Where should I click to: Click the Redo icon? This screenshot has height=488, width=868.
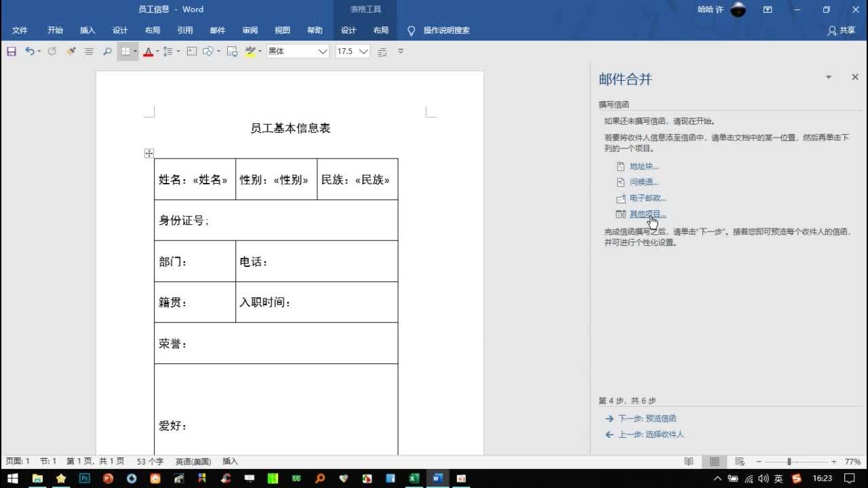52,51
